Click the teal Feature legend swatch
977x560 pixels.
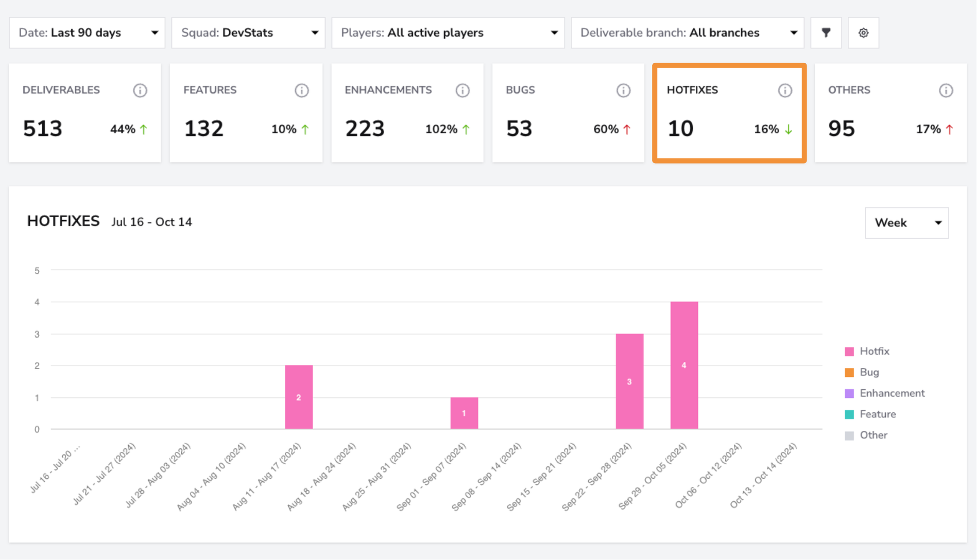[849, 415]
